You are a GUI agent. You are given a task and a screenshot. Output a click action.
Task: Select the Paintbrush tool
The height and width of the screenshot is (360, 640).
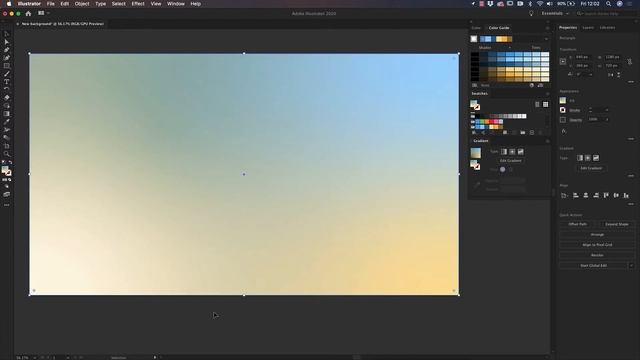point(7,74)
